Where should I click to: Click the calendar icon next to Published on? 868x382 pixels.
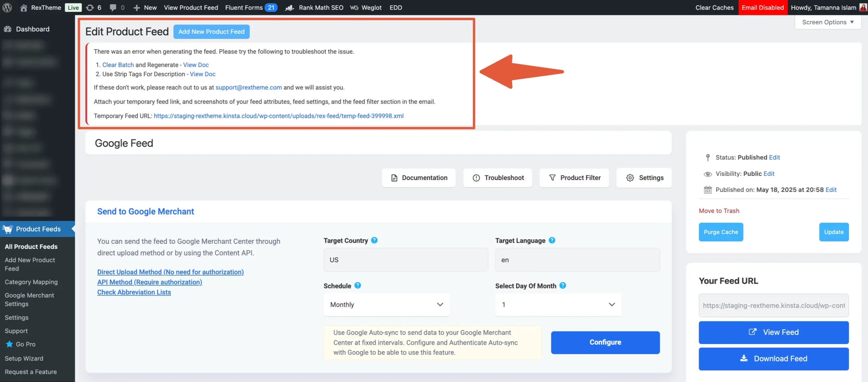[x=708, y=190]
